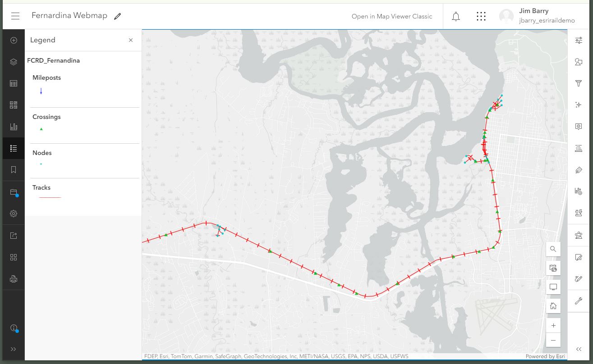
Task: Open the Basemap gallery
Action: (14, 105)
